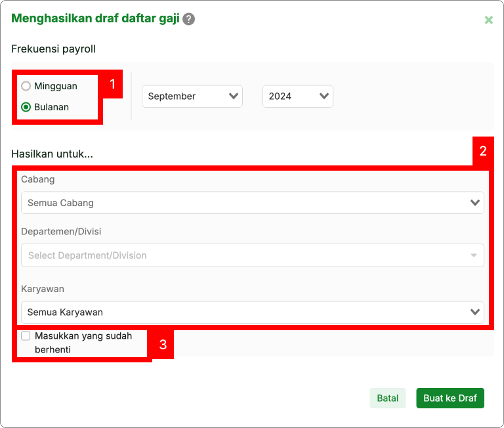The image size is (504, 428).
Task: Click the small arrow in Departemen/Divisi field
Action: click(474, 255)
